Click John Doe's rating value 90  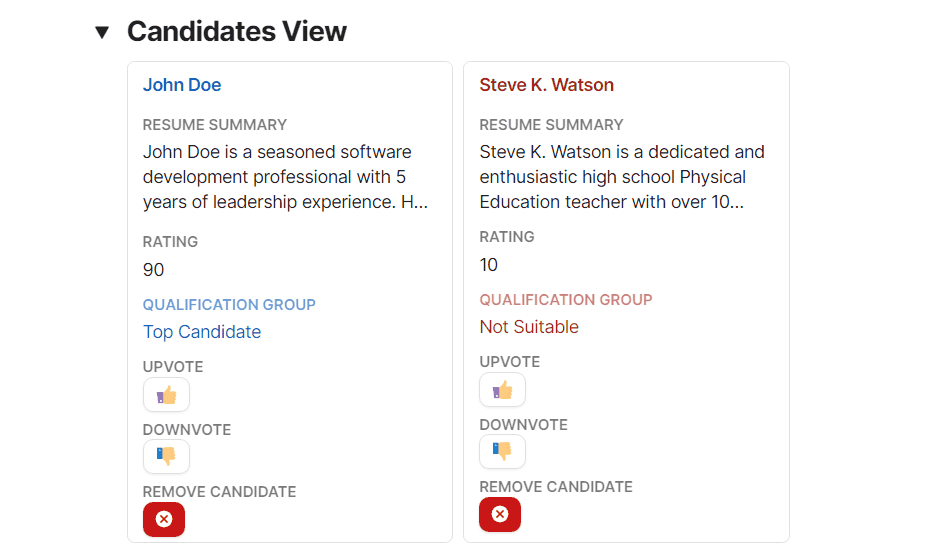coord(154,270)
